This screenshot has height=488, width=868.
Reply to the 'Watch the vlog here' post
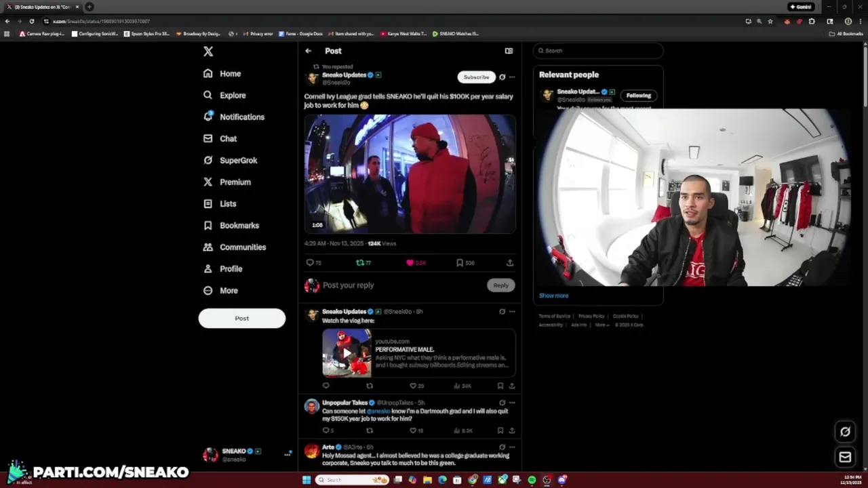(x=325, y=386)
